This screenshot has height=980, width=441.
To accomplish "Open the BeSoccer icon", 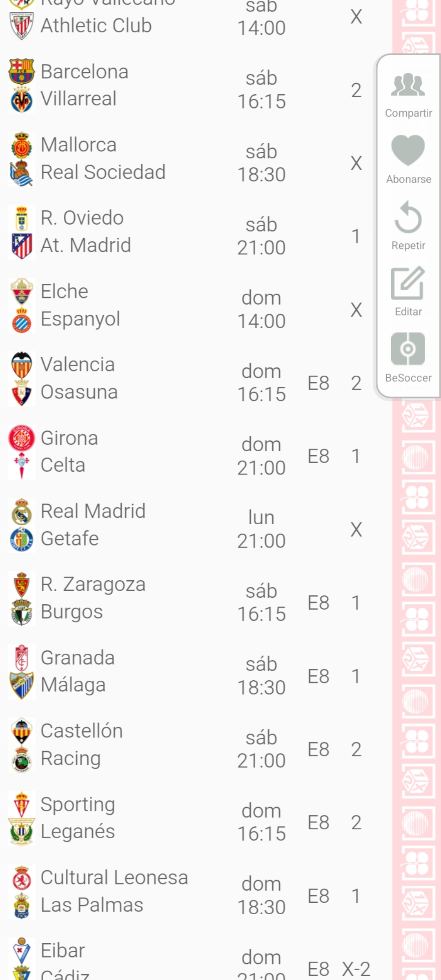I will (x=408, y=349).
